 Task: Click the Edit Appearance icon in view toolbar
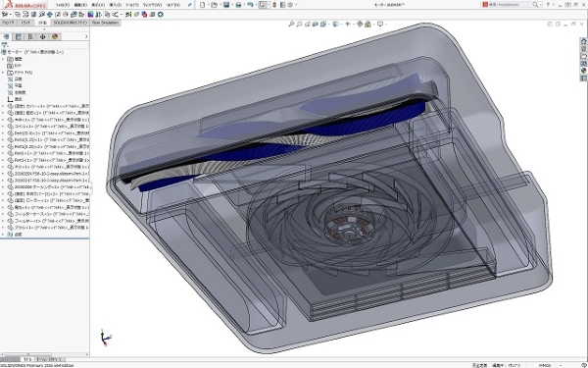coord(360,24)
